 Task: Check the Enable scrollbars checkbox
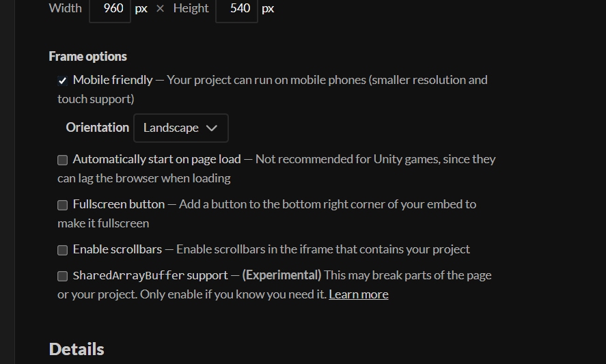tap(62, 250)
